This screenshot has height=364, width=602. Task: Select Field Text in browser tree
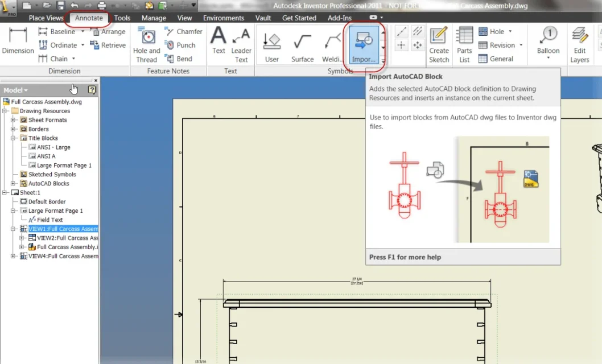pyautogui.click(x=50, y=220)
